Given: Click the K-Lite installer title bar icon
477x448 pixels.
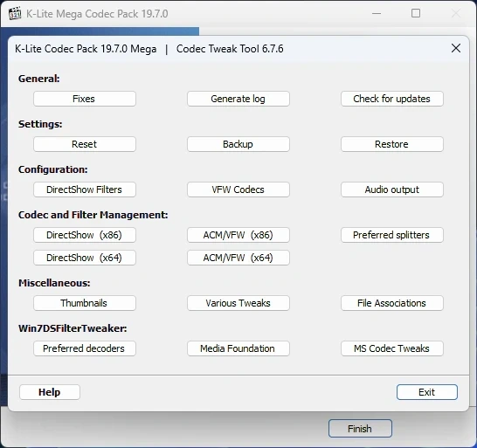Looking at the screenshot, I should 15,13.
